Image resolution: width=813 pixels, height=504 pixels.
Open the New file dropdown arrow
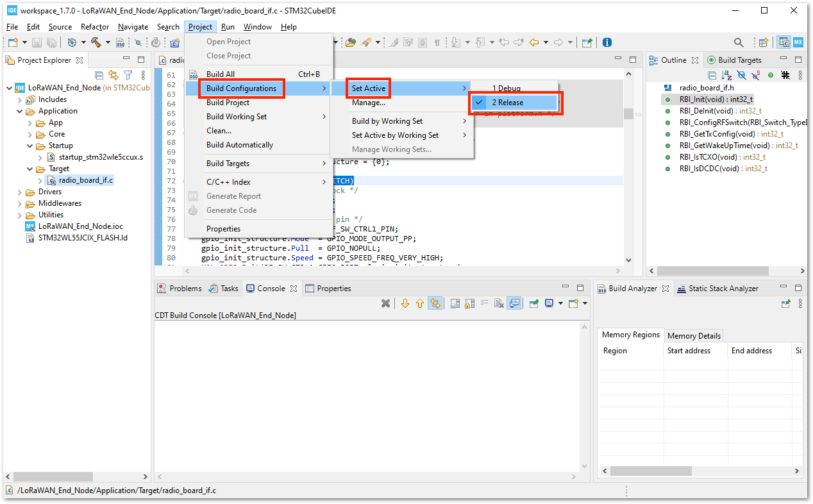(24, 42)
